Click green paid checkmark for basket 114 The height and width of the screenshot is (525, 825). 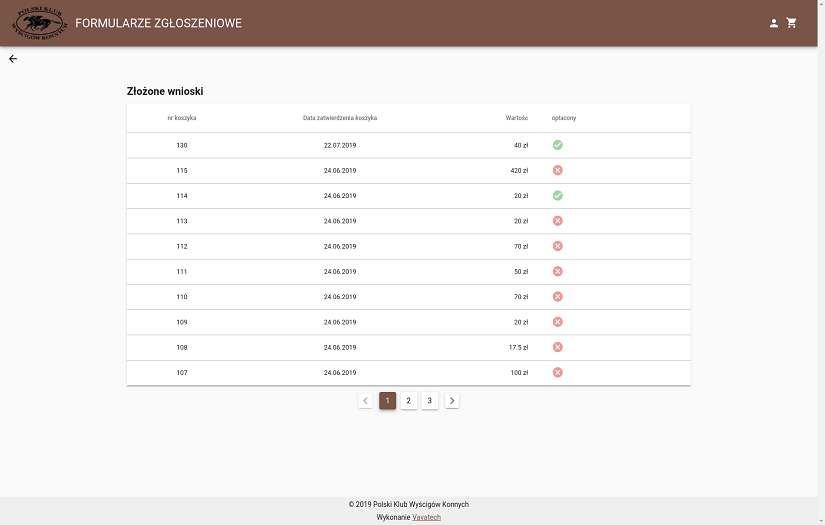coord(558,196)
